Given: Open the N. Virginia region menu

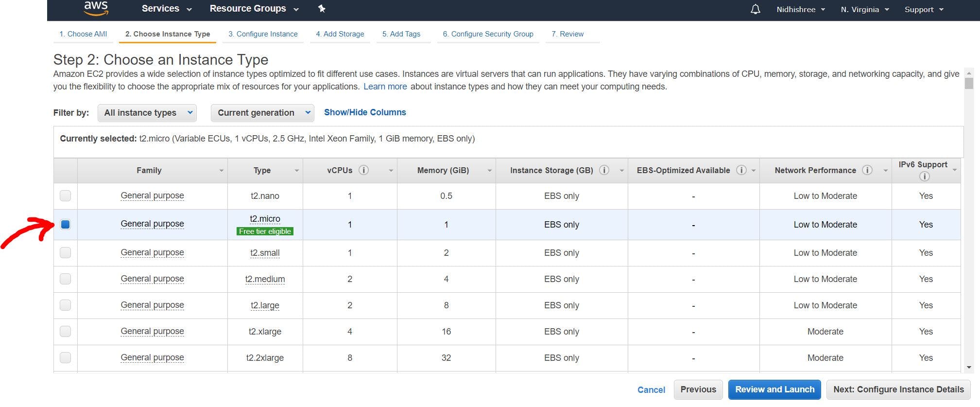Looking at the screenshot, I should [x=865, y=9].
